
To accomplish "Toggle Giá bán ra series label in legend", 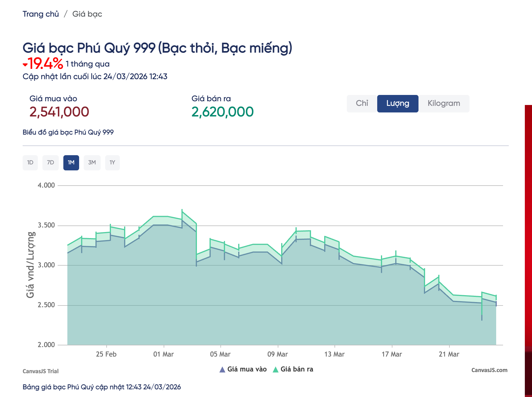I will tap(297, 369).
